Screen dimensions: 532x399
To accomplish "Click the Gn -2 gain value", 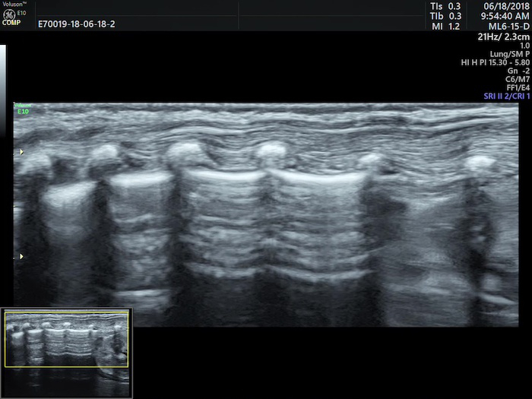I will click(x=518, y=71).
